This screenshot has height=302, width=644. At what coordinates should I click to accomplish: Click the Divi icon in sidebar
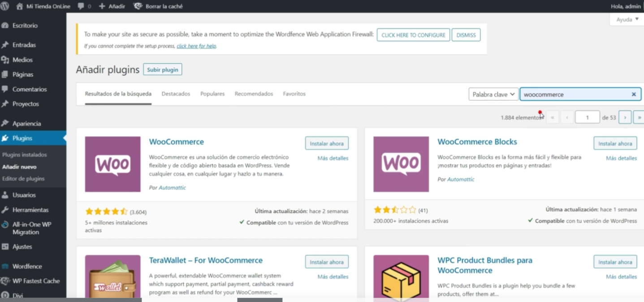[5, 295]
